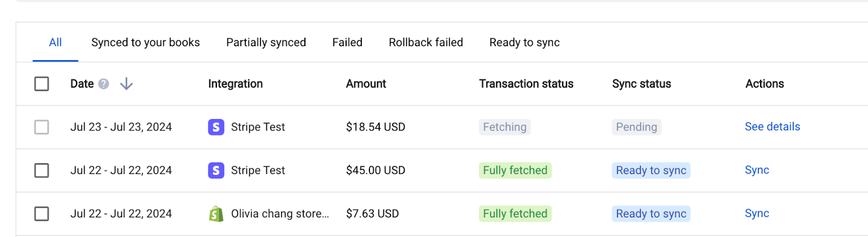Toggle the select-all checkbox in the header
Screen dimensions: 868x237
(42, 84)
